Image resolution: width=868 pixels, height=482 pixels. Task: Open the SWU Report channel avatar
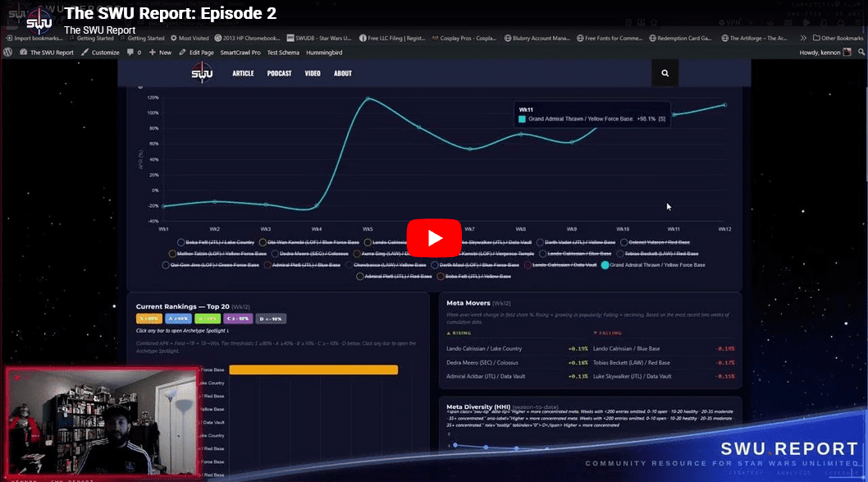39,22
